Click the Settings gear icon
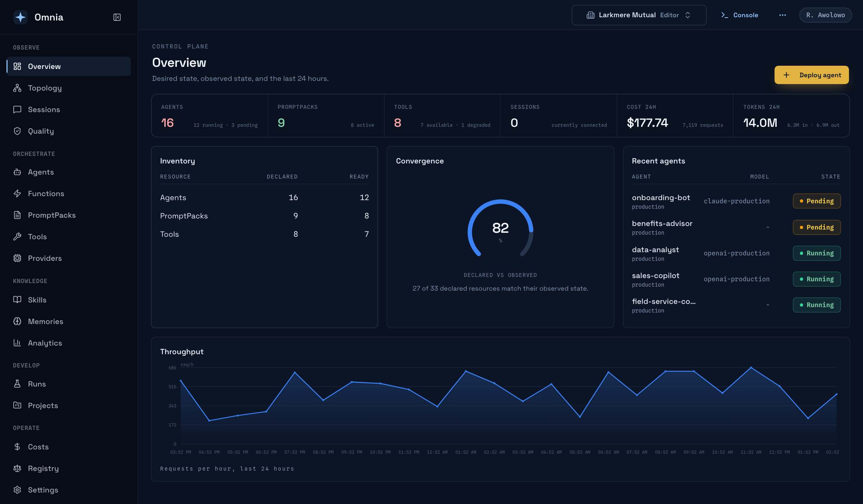 click(17, 490)
